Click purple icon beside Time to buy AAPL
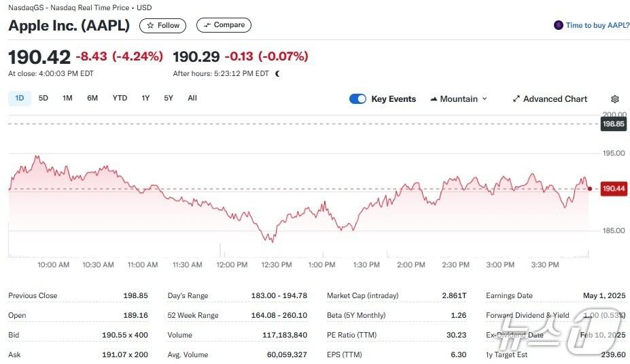 tap(559, 25)
